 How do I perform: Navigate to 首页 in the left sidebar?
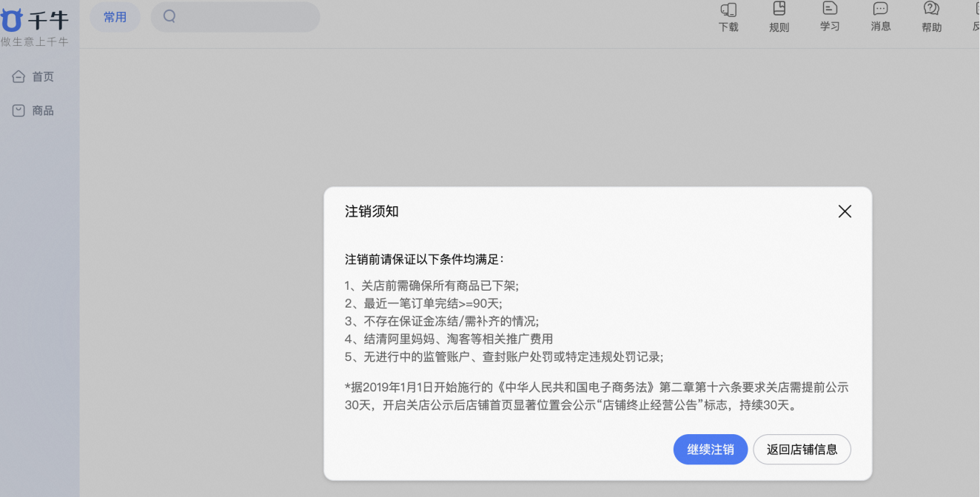[x=41, y=75]
